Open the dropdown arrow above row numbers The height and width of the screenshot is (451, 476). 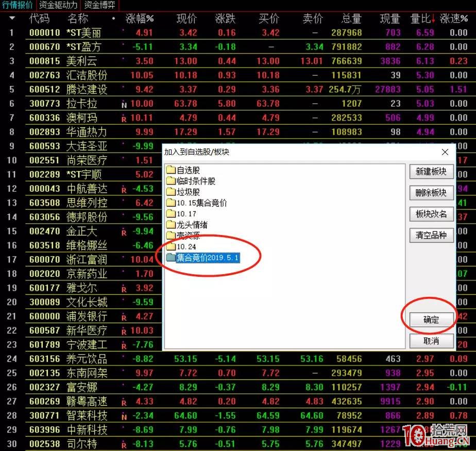[12, 18]
